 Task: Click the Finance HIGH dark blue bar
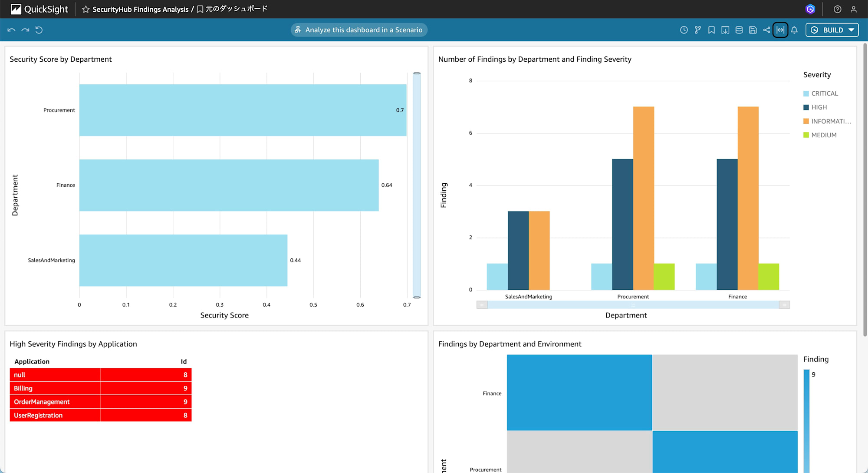click(727, 224)
